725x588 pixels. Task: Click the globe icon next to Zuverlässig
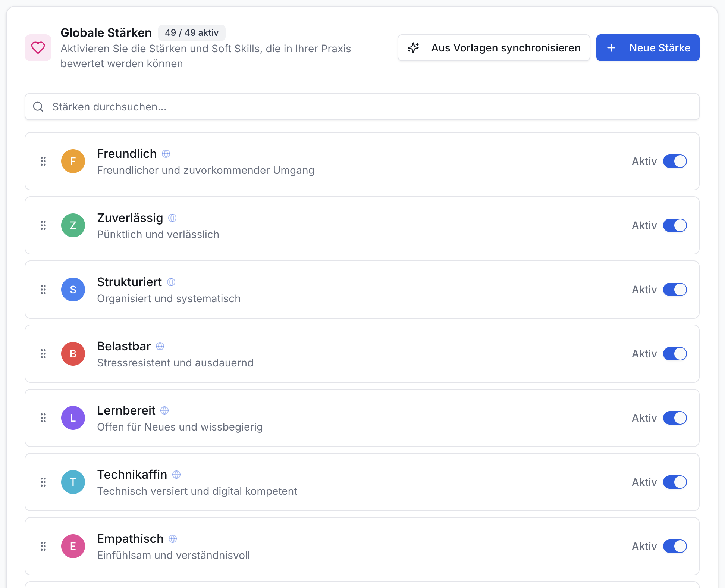coord(172,218)
